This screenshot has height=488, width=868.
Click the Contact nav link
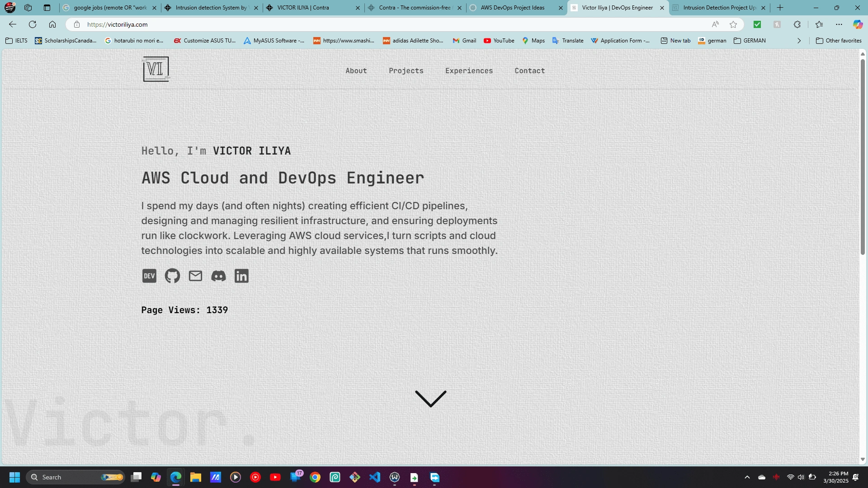(529, 71)
